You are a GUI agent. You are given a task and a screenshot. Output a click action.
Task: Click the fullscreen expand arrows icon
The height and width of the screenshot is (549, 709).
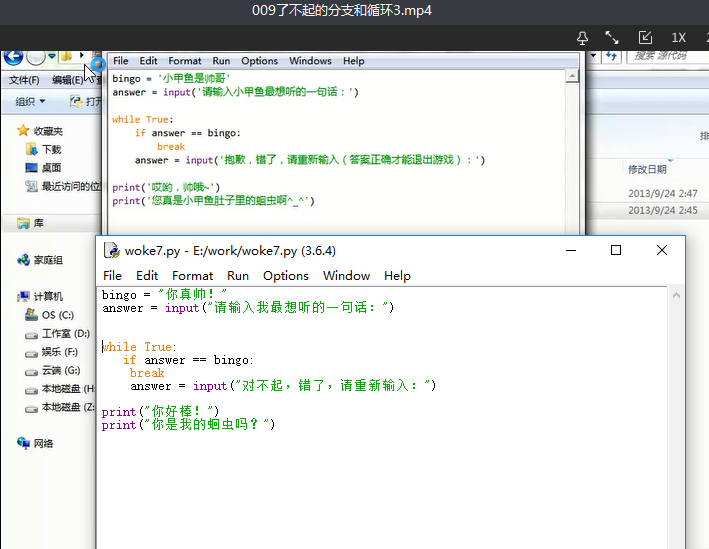[612, 37]
